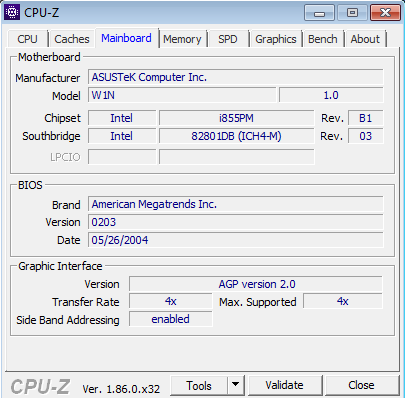405x398 pixels.
Task: Click the Ver. 1.86.0.x32 version text
Action: pos(121,389)
